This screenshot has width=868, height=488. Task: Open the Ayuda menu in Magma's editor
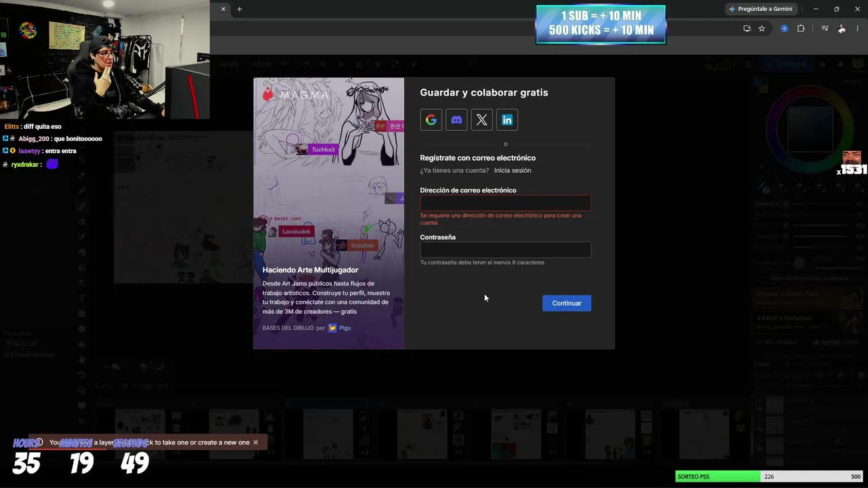point(229,64)
